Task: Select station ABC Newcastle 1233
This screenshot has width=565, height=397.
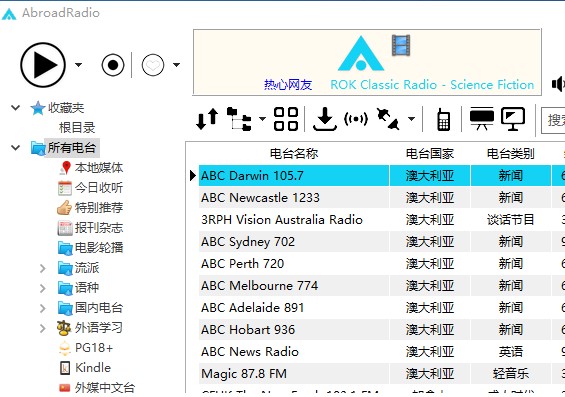Action: 294,198
